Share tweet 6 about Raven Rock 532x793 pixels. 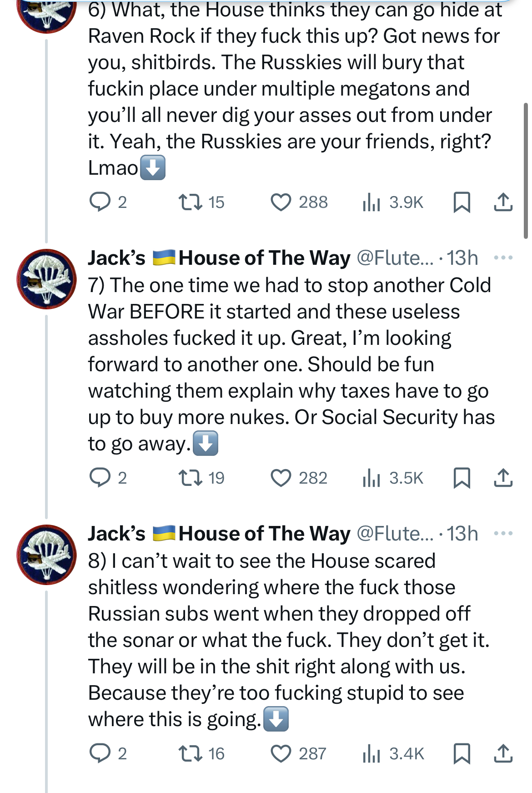pyautogui.click(x=503, y=202)
